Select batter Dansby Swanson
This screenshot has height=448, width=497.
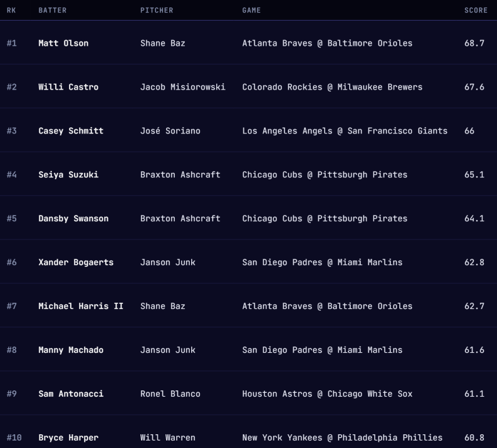(x=73, y=218)
